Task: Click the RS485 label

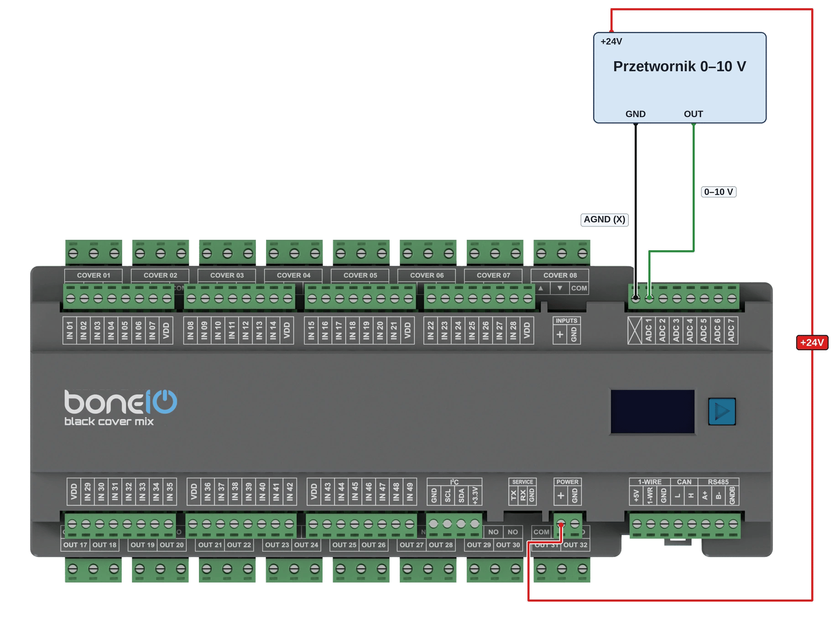Action: coord(718,482)
